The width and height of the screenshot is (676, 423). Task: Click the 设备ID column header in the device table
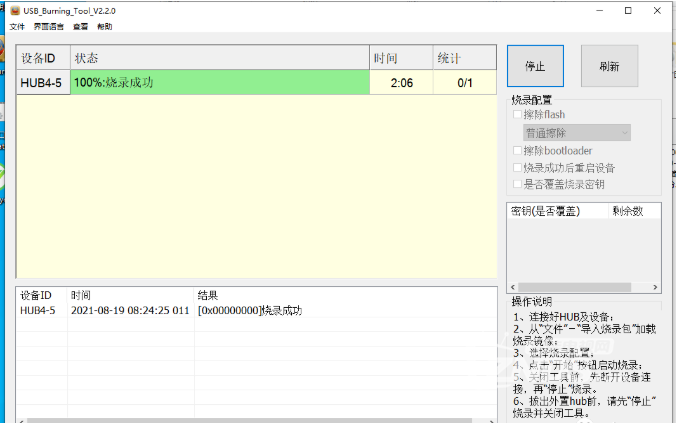[x=44, y=58]
